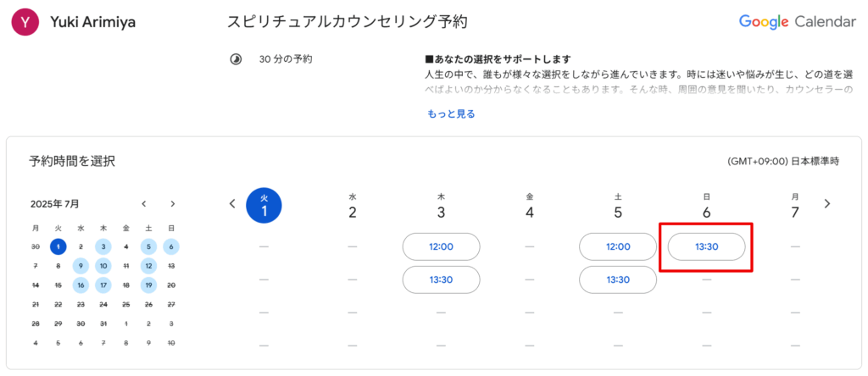Click the Google Calendar logo
This screenshot has height=376, width=868.
point(797,22)
